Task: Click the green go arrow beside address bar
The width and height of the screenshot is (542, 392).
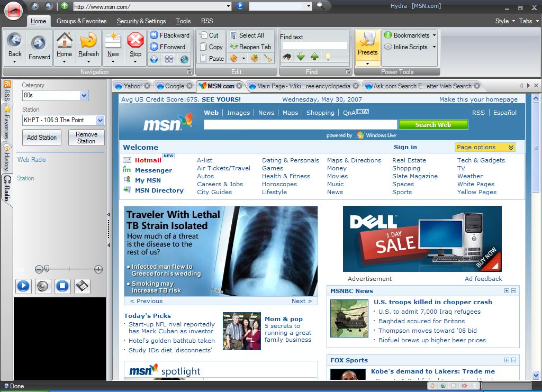Action: (x=64, y=5)
